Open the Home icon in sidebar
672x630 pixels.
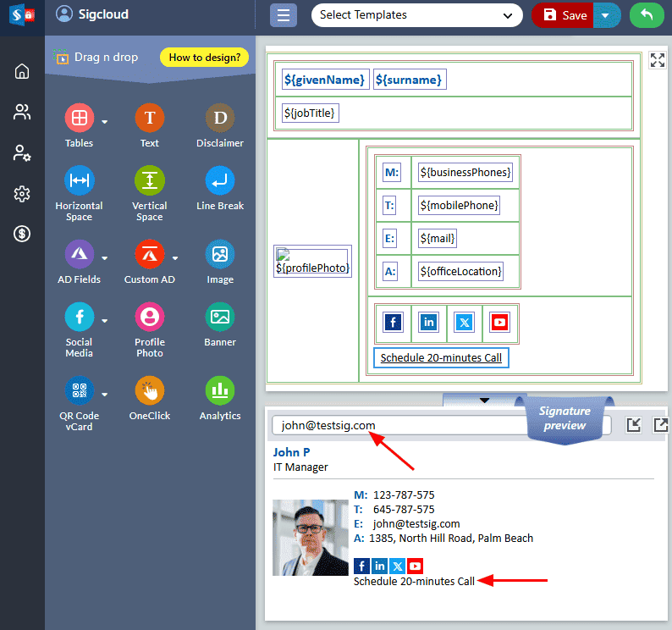click(22, 71)
